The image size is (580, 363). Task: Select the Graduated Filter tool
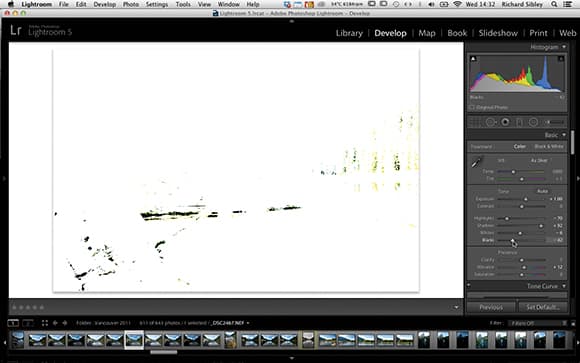pyautogui.click(x=519, y=122)
